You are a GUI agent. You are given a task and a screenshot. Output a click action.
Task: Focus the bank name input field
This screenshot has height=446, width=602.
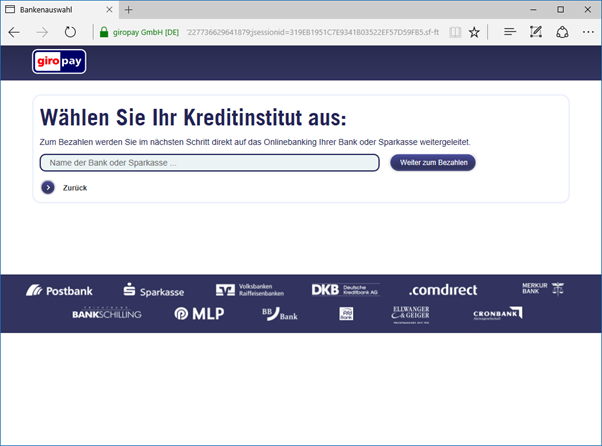210,163
